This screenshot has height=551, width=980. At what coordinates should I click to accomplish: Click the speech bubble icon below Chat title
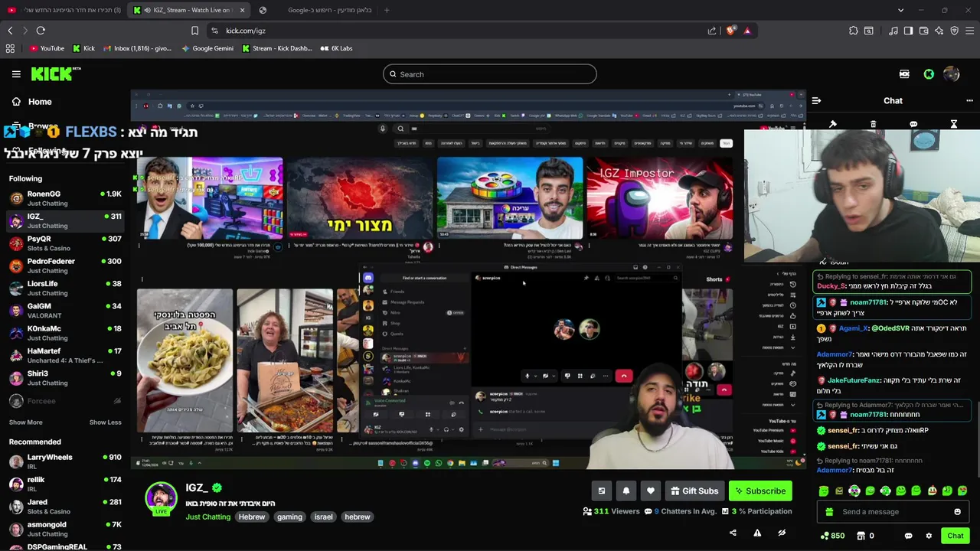913,124
